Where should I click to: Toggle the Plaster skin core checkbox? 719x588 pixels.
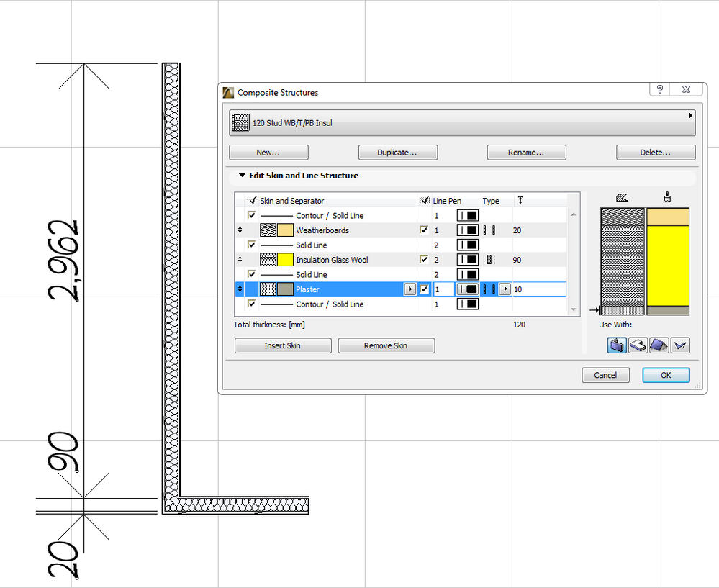tap(424, 289)
